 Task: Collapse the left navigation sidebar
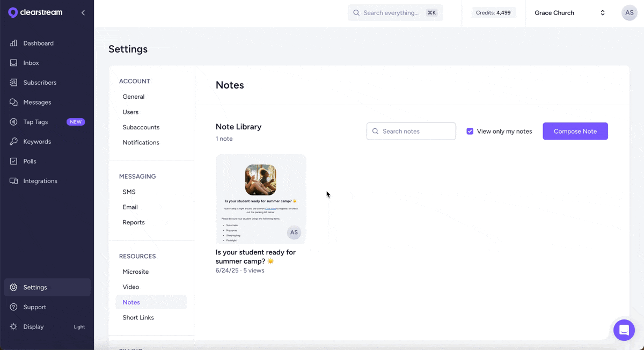click(83, 12)
